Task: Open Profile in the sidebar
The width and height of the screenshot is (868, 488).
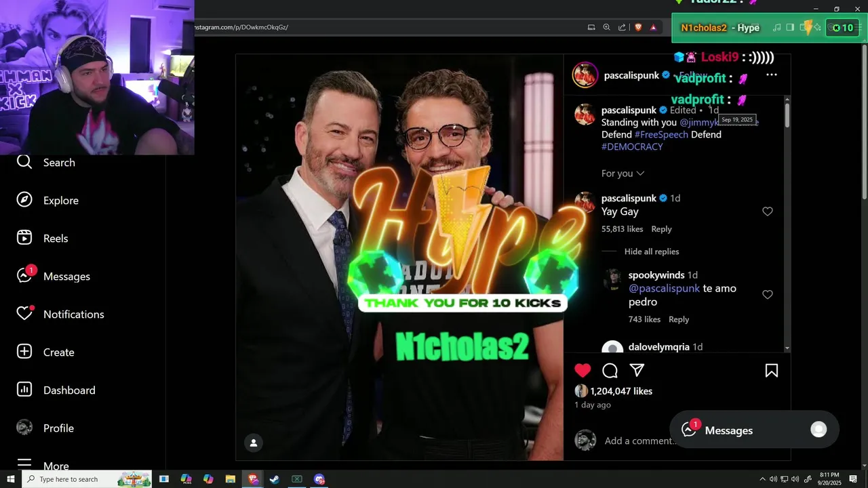Action: pos(45,428)
